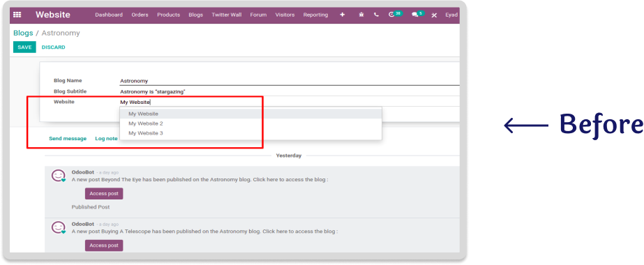Screen dimensions: 644x265
Task: Open the Reporting menu
Action: (315, 15)
